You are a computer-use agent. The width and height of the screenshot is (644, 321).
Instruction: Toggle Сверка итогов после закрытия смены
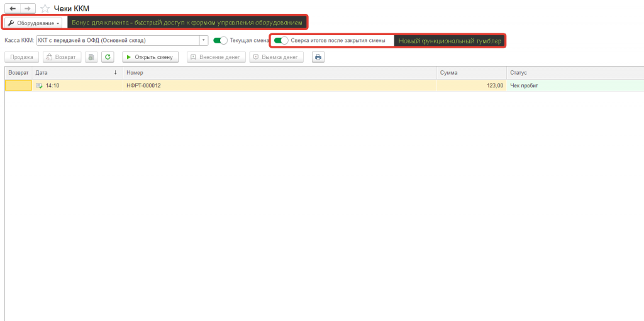click(281, 41)
